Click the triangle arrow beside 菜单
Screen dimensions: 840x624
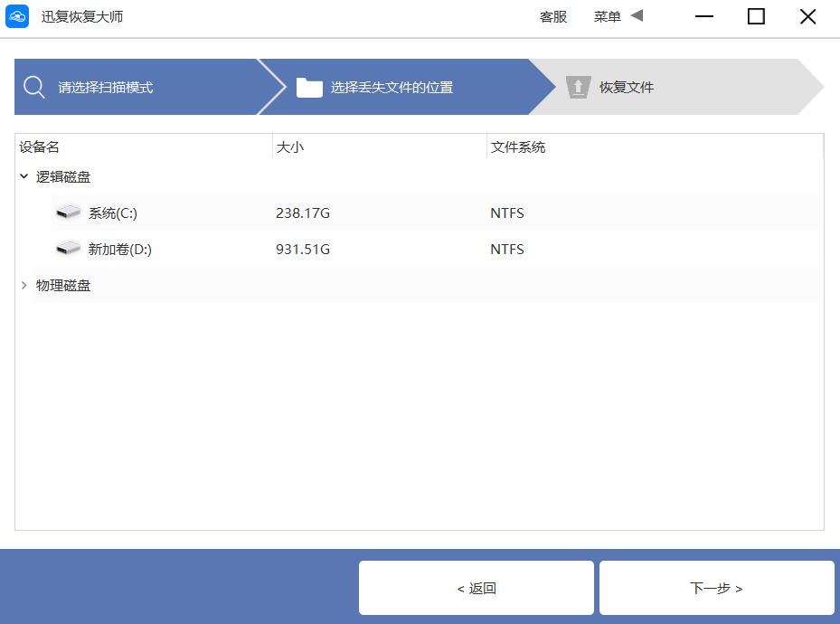(637, 16)
